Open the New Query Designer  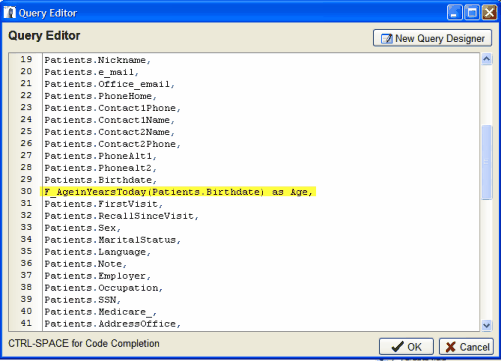[x=432, y=38]
